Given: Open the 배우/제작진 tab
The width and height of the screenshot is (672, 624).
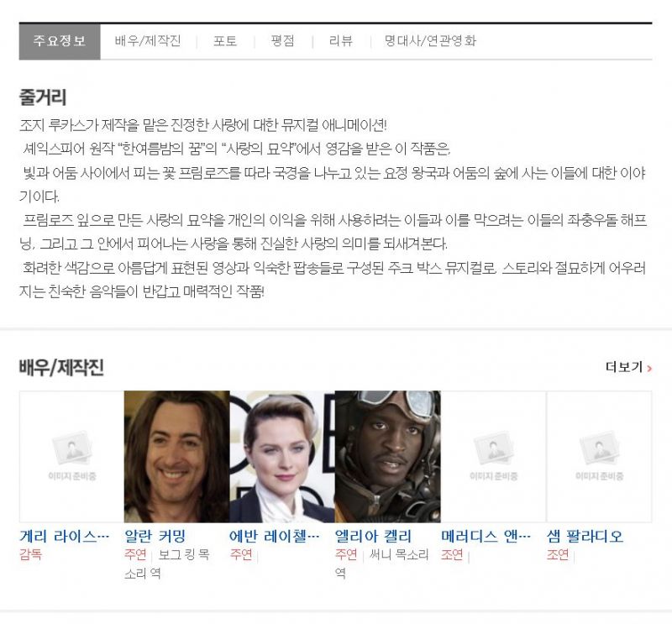Looking at the screenshot, I should tap(148, 41).
